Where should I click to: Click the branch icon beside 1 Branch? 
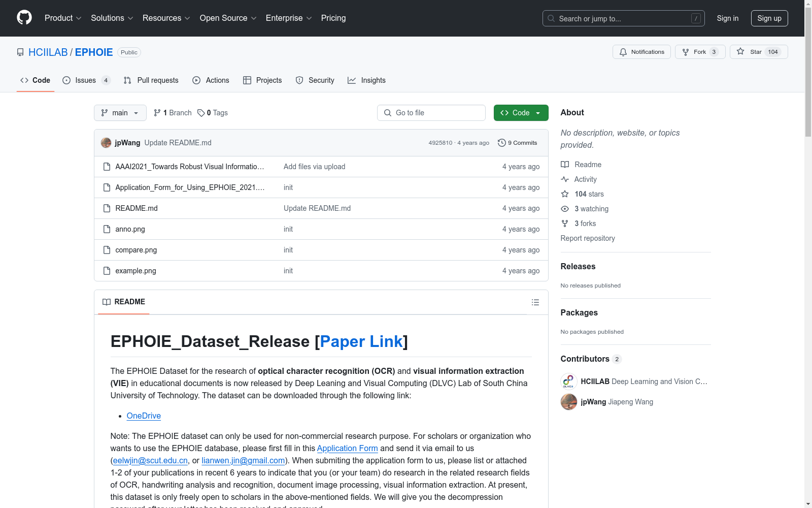click(157, 113)
